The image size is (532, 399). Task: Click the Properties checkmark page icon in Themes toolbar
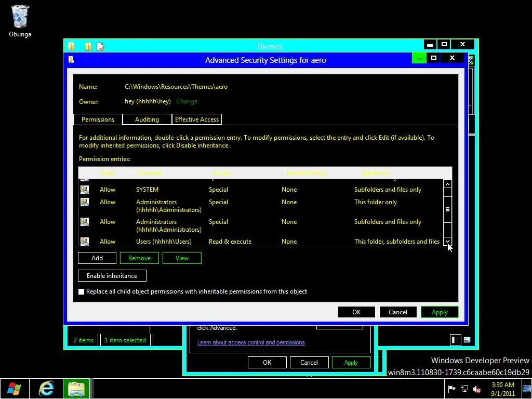(x=100, y=46)
